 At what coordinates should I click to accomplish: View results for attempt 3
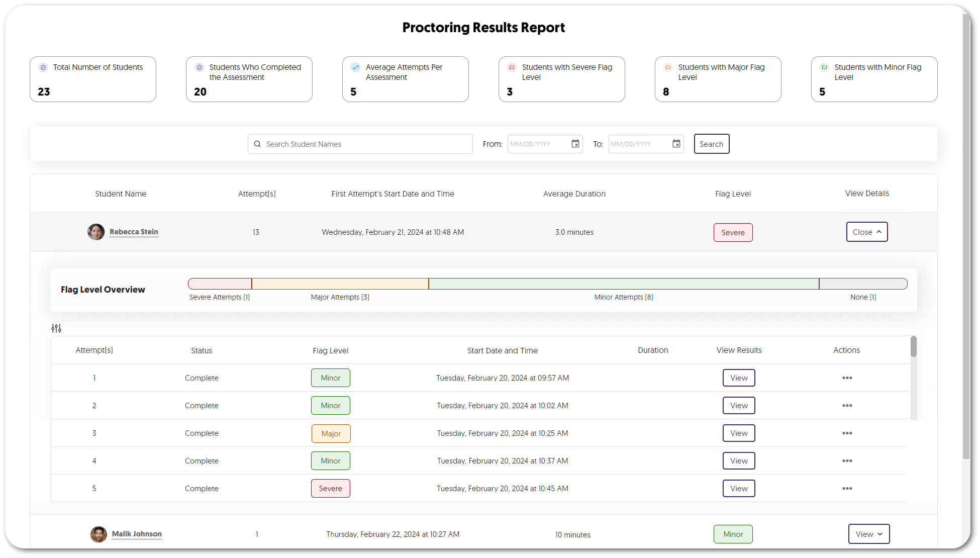[738, 433]
